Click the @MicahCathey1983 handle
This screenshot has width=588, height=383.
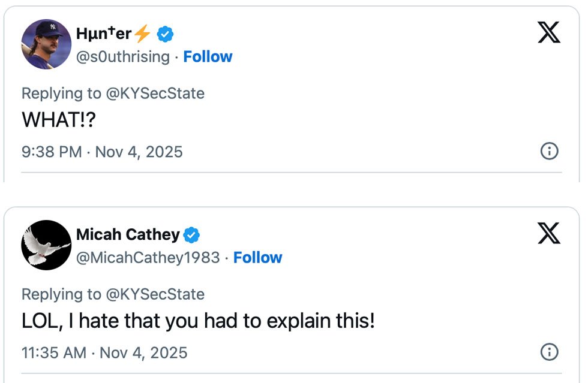pos(148,258)
